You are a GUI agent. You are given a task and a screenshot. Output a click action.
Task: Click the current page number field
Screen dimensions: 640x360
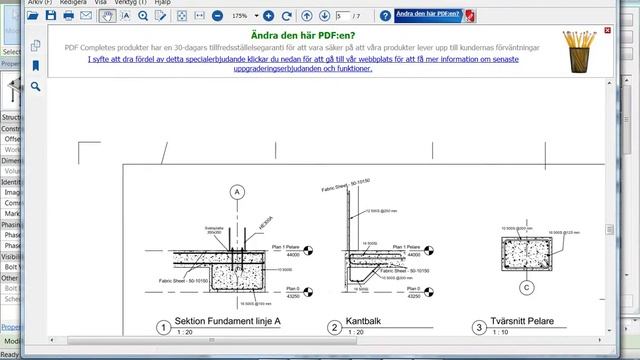point(342,16)
